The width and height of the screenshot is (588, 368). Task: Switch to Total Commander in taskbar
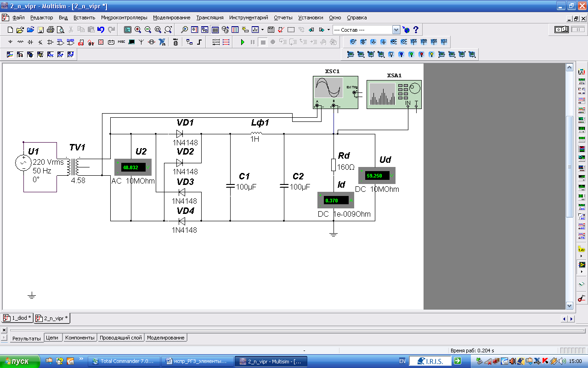click(124, 362)
